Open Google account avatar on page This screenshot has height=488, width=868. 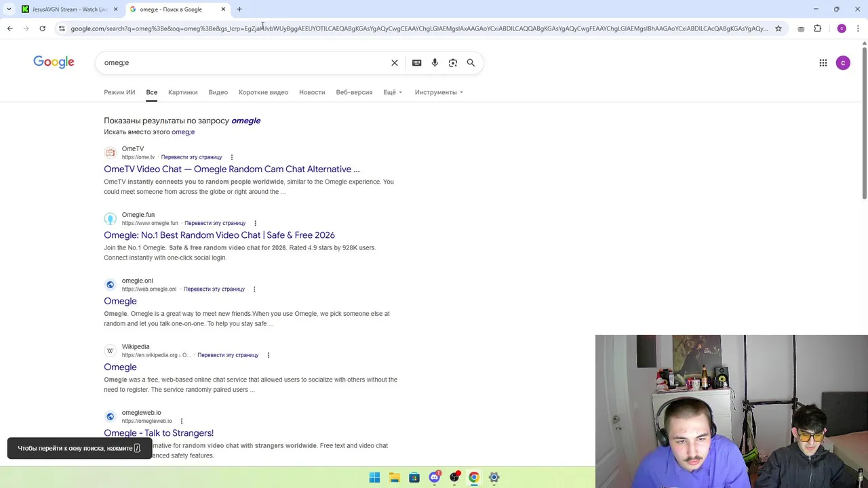[843, 63]
